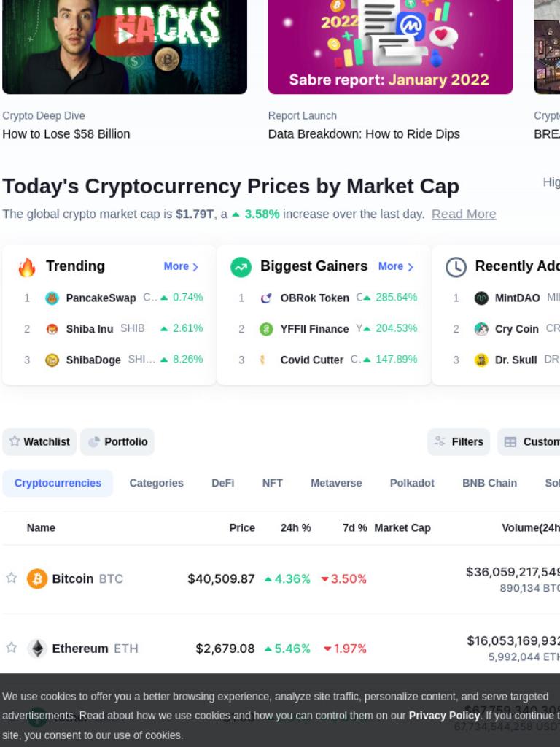Open the Privacy Policy link
This screenshot has width=560, height=747.
coord(444,716)
